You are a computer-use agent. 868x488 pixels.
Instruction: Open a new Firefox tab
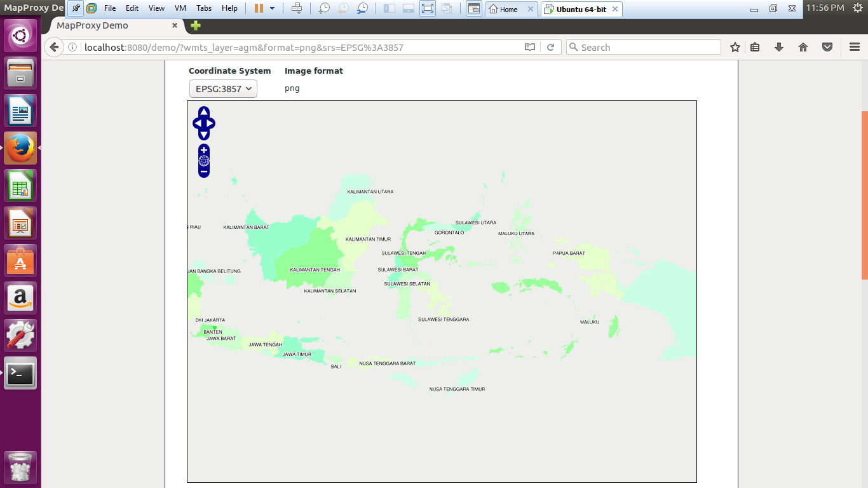196,25
